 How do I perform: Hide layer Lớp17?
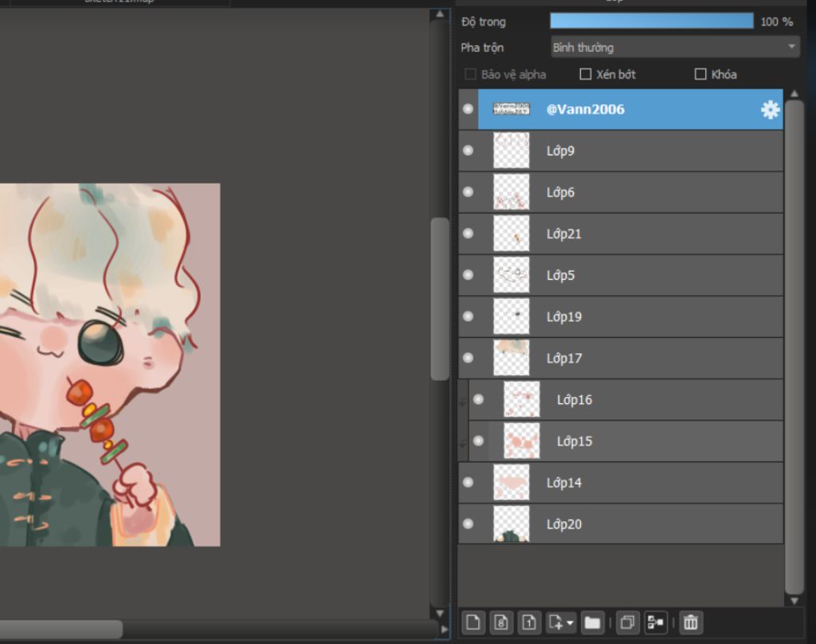point(468,358)
